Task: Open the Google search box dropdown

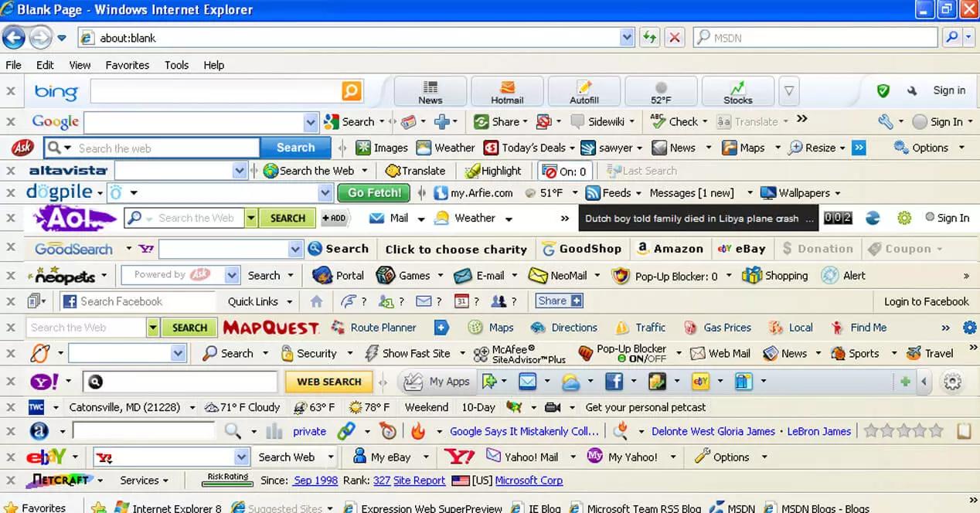Action: (311, 122)
